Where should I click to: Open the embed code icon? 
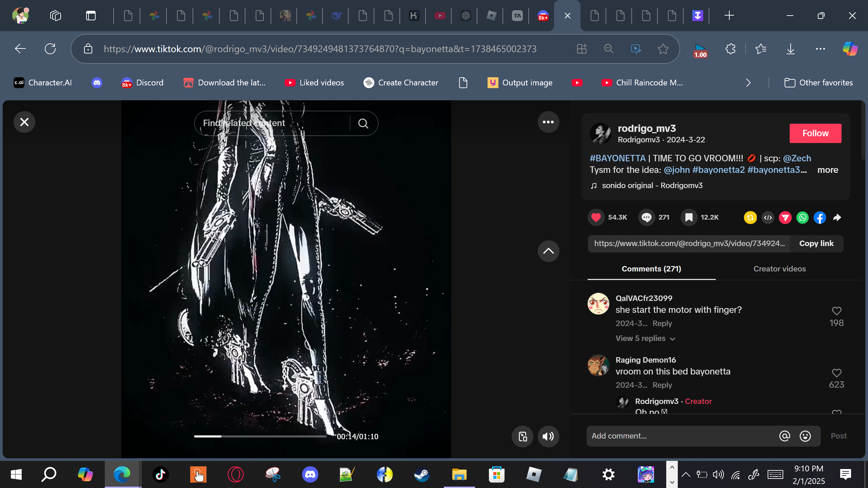768,217
